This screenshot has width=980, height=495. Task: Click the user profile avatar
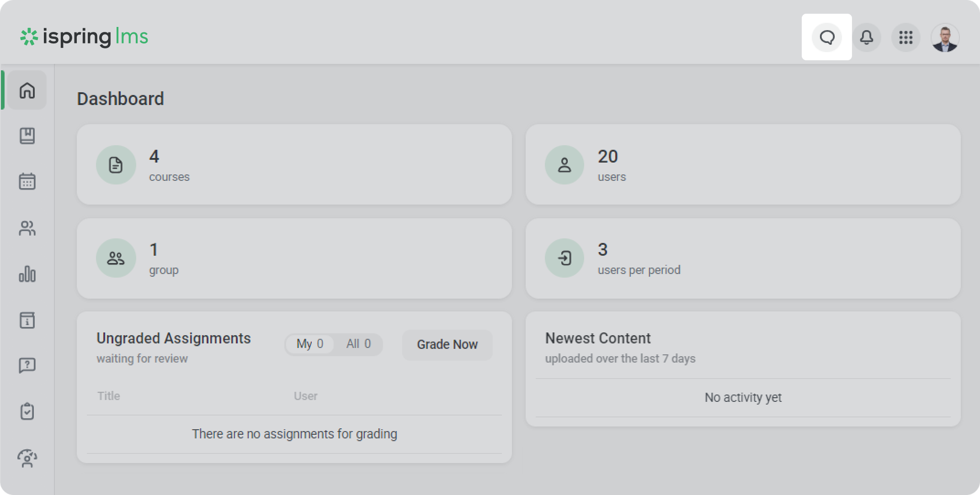click(945, 38)
